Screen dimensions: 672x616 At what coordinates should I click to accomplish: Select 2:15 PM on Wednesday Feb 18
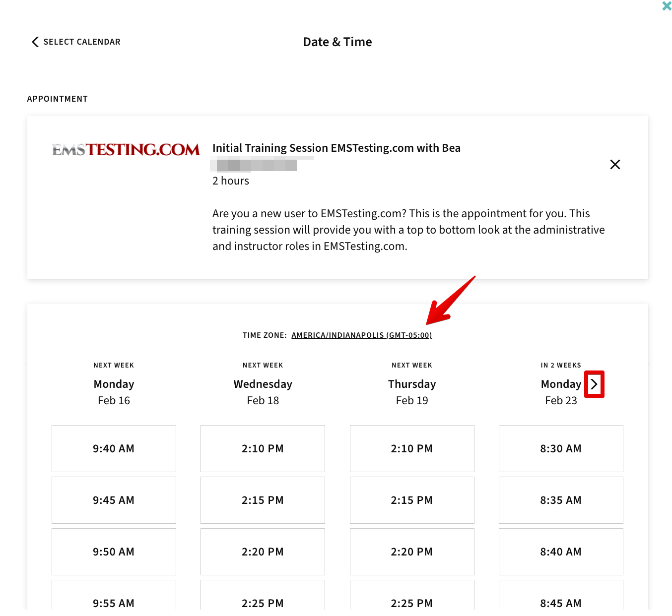pyautogui.click(x=263, y=500)
